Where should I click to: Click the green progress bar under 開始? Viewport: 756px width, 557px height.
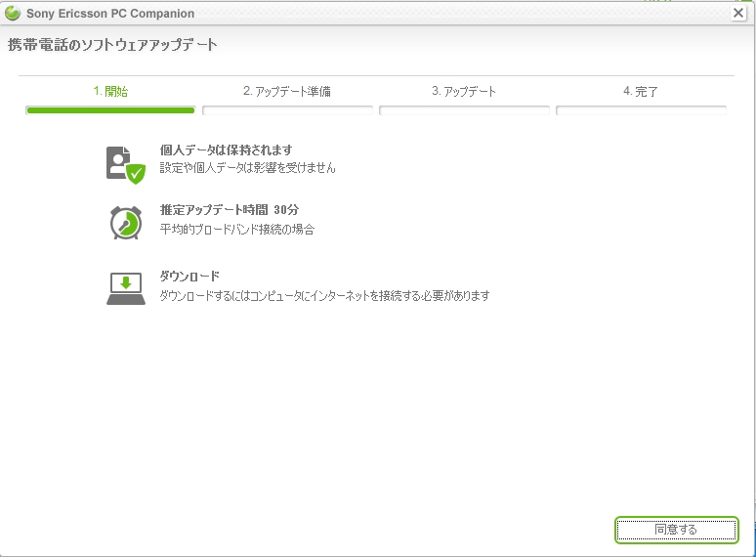[x=110, y=110]
